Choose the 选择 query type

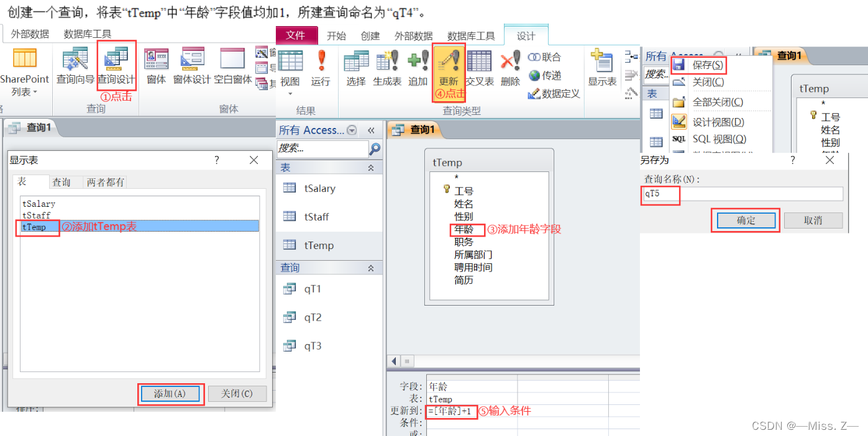356,68
